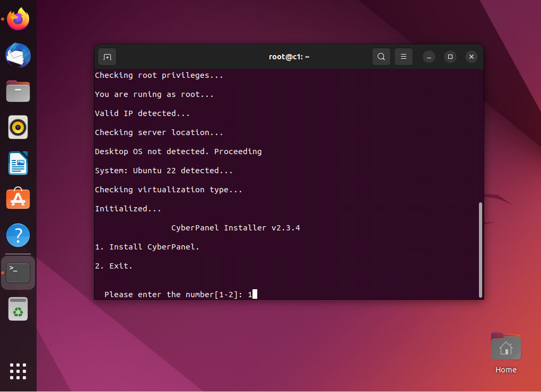Maximize the terminal window

pos(450,57)
